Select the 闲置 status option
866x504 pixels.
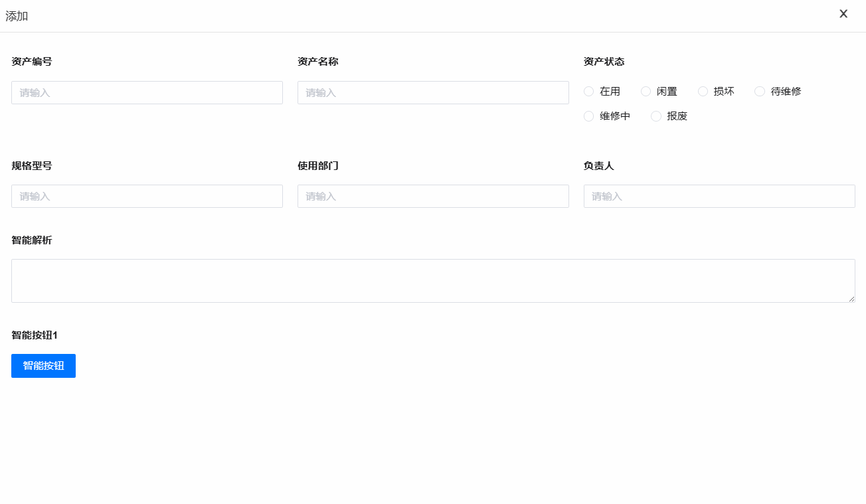tap(646, 91)
